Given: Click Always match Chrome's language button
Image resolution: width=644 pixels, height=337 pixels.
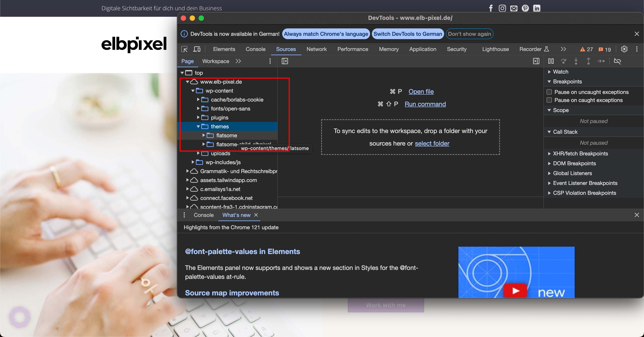Looking at the screenshot, I should pyautogui.click(x=326, y=34).
